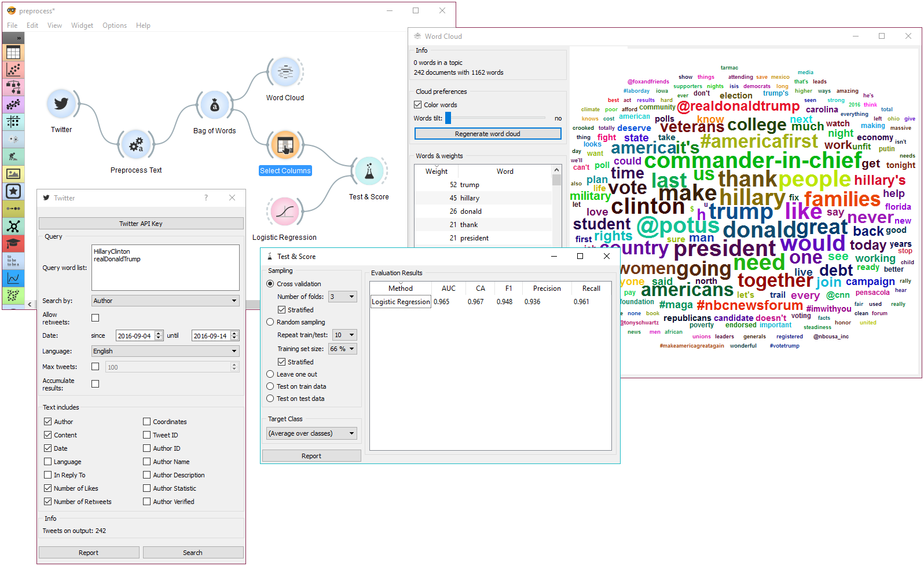This screenshot has height=566, width=924.
Task: Toggle Allow retweets checkbox
Action: [96, 318]
